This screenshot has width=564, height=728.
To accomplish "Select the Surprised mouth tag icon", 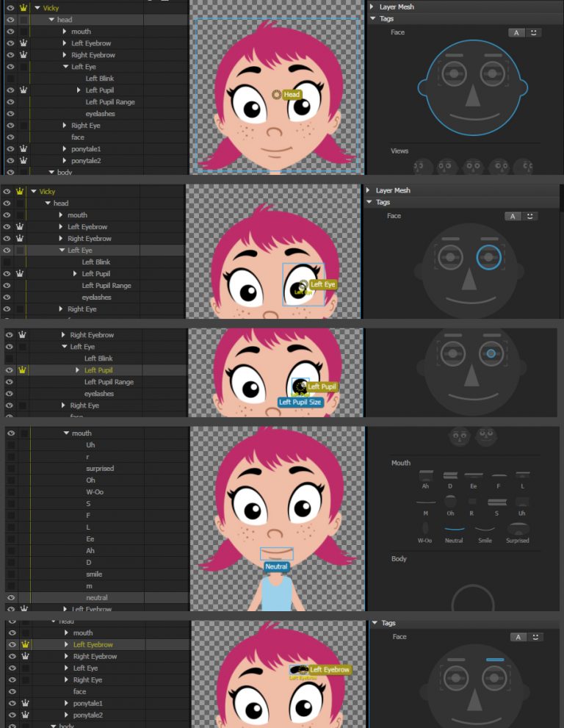I will (x=517, y=530).
